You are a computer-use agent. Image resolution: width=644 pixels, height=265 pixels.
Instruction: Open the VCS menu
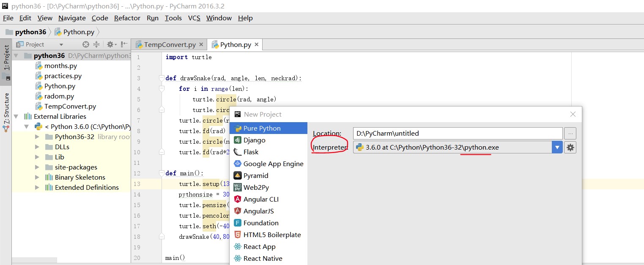[x=194, y=18]
